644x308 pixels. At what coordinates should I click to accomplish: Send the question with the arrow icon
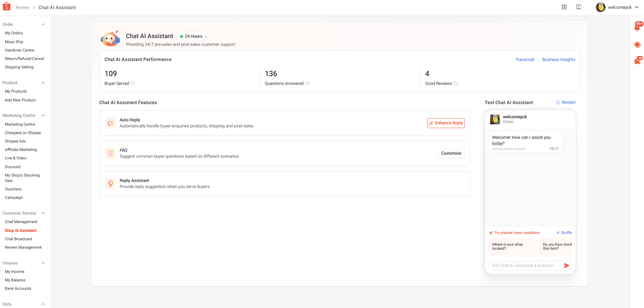point(567,266)
